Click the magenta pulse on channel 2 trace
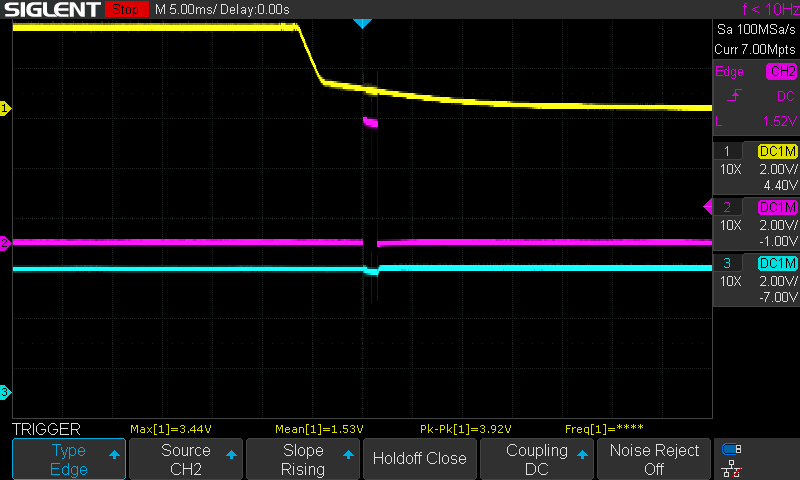 (370, 122)
